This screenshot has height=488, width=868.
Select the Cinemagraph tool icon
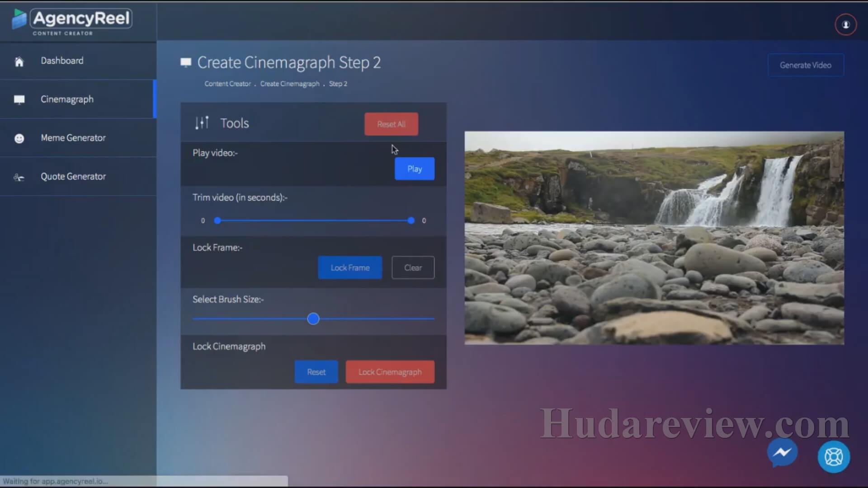(19, 99)
